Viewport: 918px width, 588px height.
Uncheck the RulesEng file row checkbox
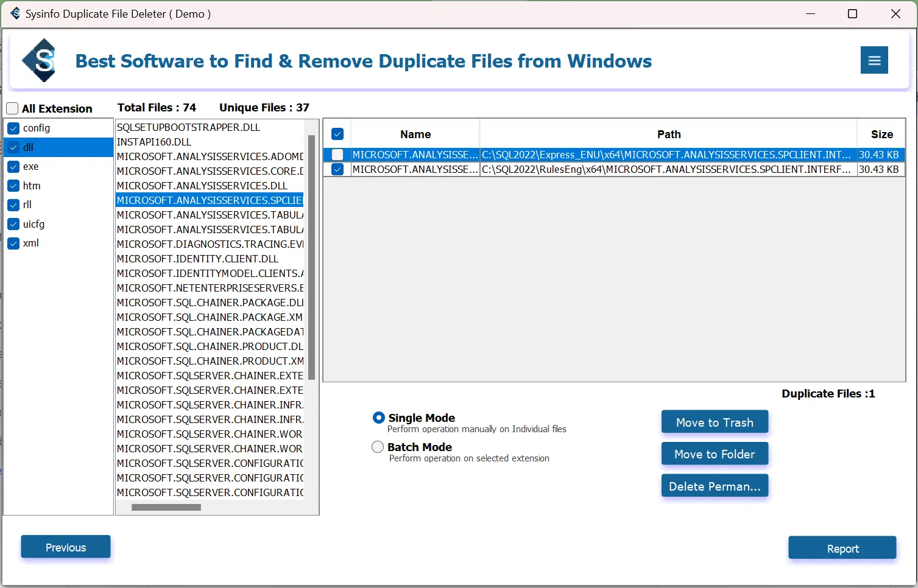click(x=337, y=170)
